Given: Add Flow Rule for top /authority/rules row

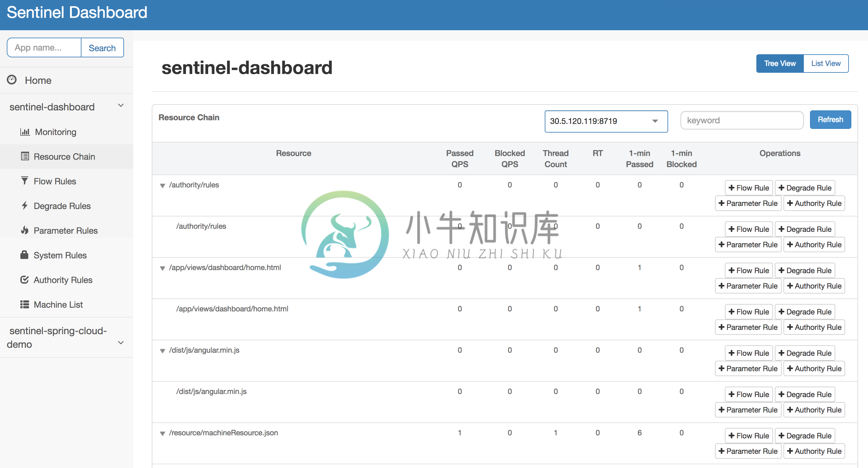Looking at the screenshot, I should (749, 188).
